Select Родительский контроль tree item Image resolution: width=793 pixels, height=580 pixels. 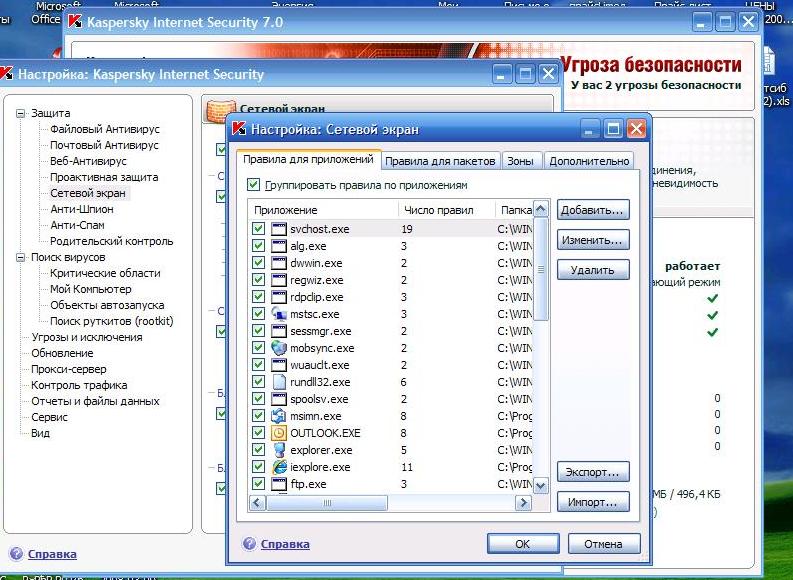[x=112, y=241]
